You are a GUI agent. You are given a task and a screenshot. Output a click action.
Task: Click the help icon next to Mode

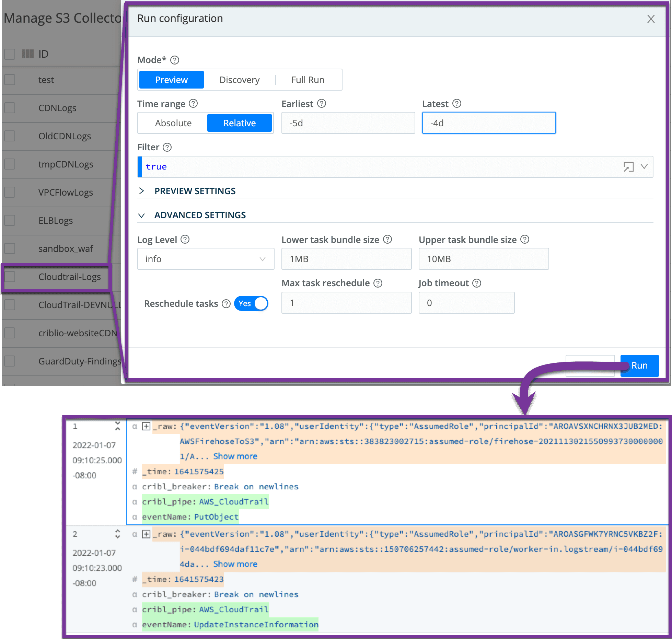(175, 60)
